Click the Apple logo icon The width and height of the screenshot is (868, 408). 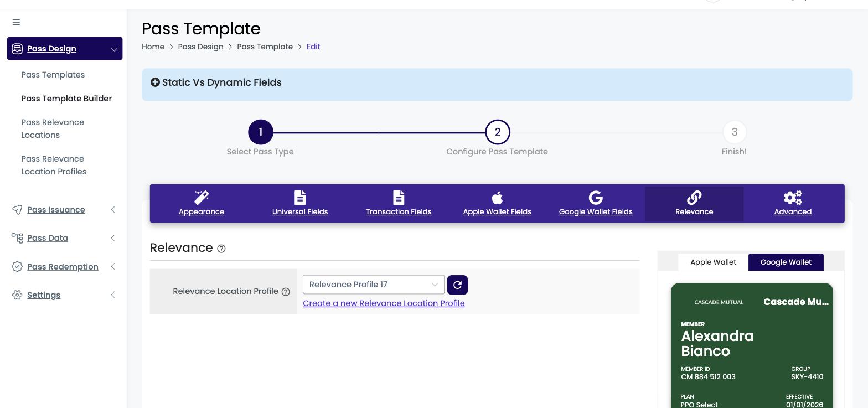(497, 198)
